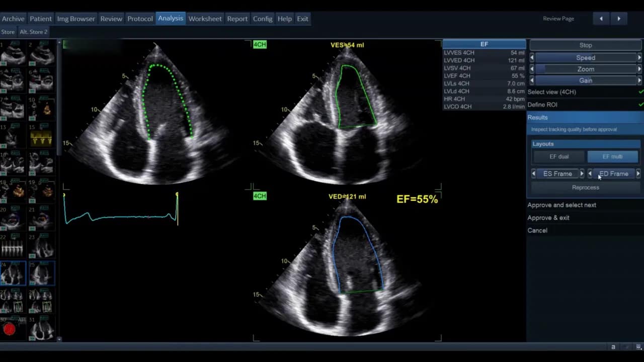Step ES Frame backward with left arrow
The width and height of the screenshot is (644, 362).
click(x=533, y=174)
